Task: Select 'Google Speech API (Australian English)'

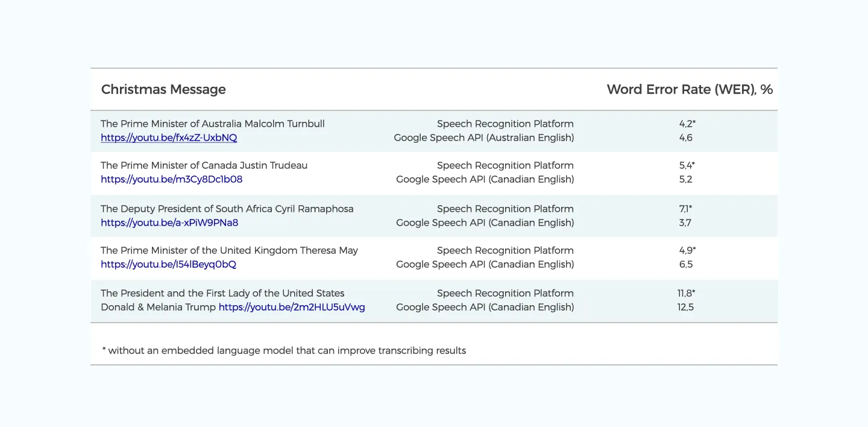Action: tap(484, 138)
